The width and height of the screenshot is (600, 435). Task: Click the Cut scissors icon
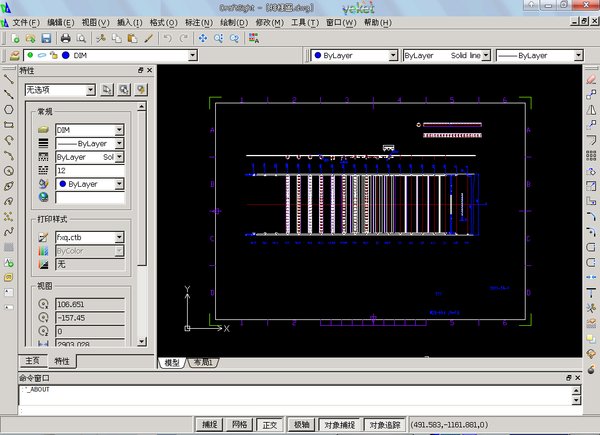click(101, 38)
